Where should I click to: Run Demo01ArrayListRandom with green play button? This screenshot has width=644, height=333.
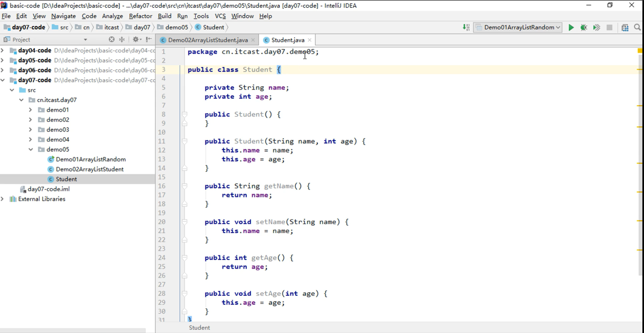point(571,27)
